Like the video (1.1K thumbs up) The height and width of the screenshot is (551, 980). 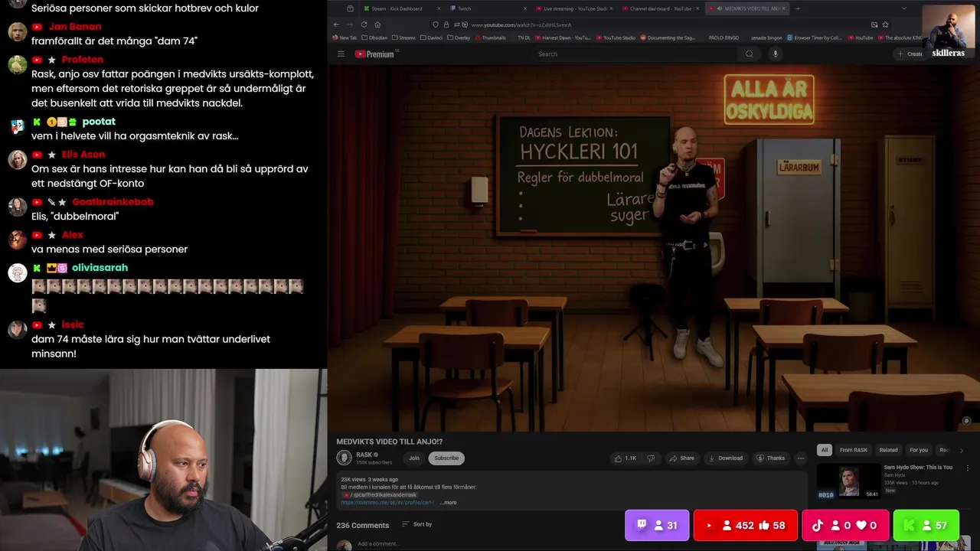tap(626, 458)
